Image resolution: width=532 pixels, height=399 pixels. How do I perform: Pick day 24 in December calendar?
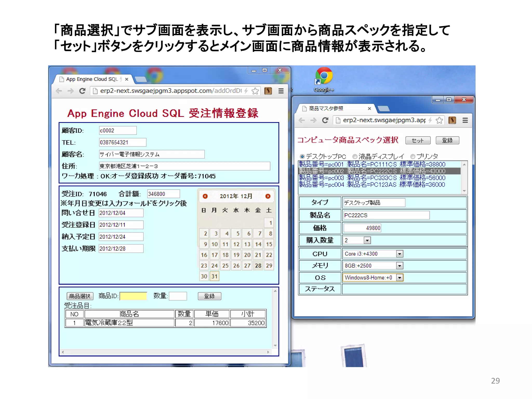[x=215, y=265]
